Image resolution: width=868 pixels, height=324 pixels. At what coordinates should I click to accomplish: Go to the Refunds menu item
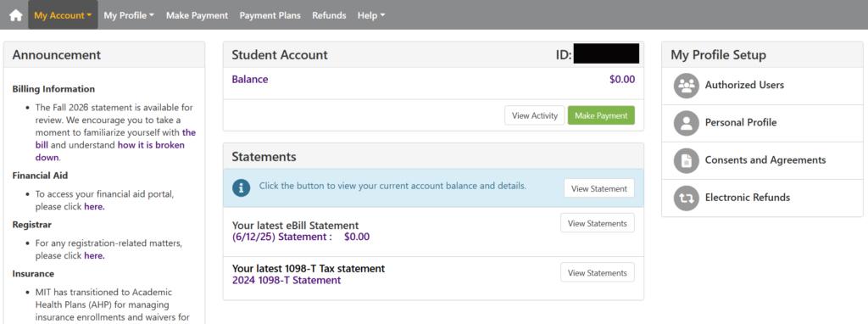[329, 15]
